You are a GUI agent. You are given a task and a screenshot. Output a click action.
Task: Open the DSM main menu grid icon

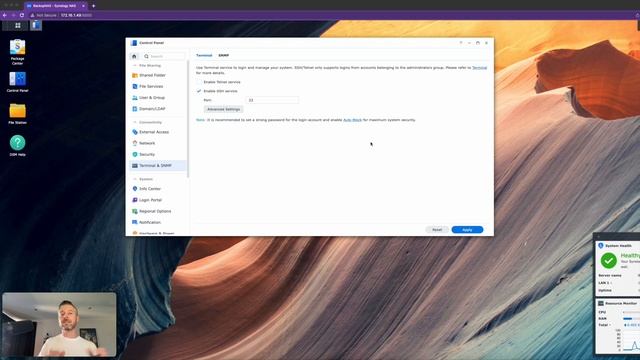pyautogui.click(x=18, y=25)
